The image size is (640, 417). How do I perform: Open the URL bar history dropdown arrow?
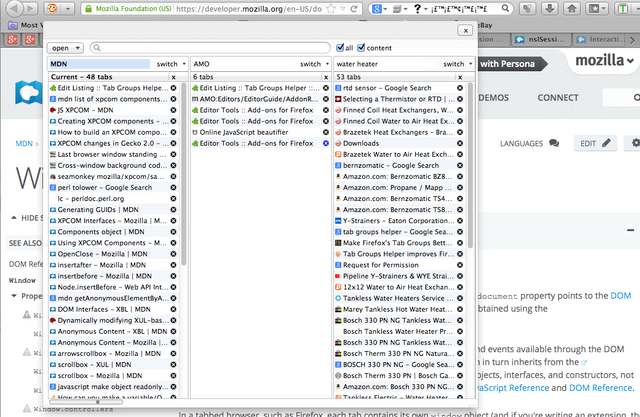[343, 9]
